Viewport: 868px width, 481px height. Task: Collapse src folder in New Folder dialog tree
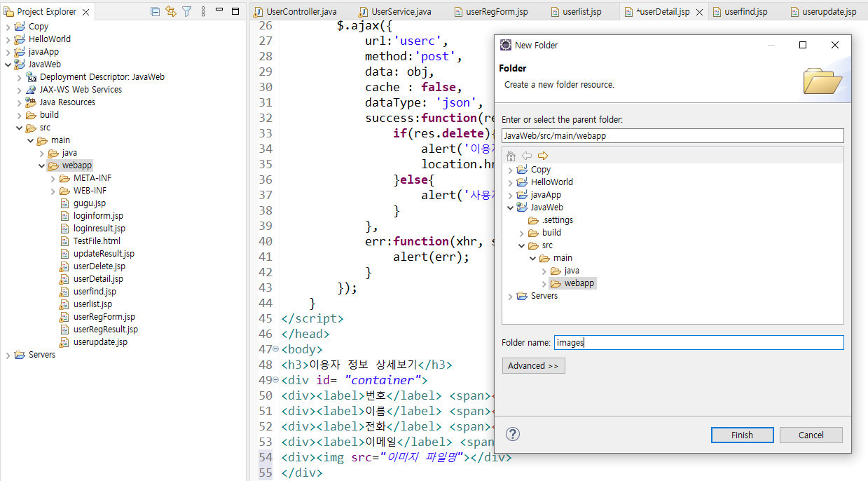(522, 245)
